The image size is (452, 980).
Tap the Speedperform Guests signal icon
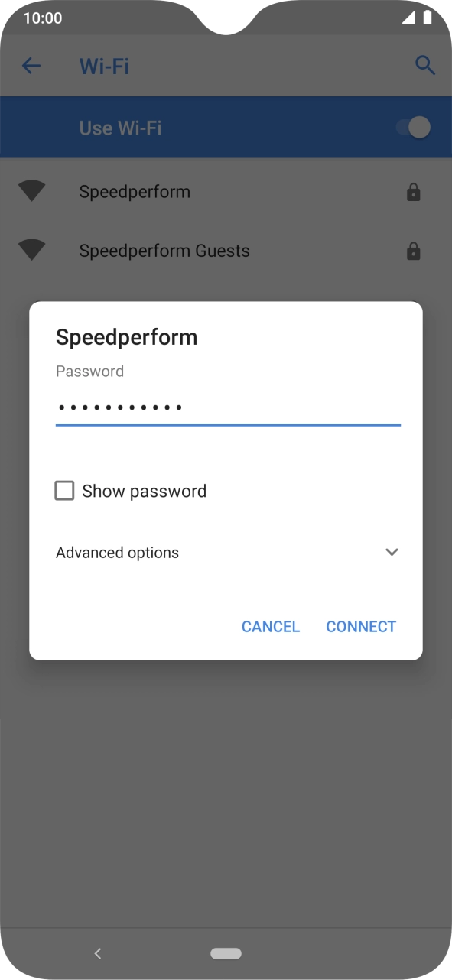31,250
